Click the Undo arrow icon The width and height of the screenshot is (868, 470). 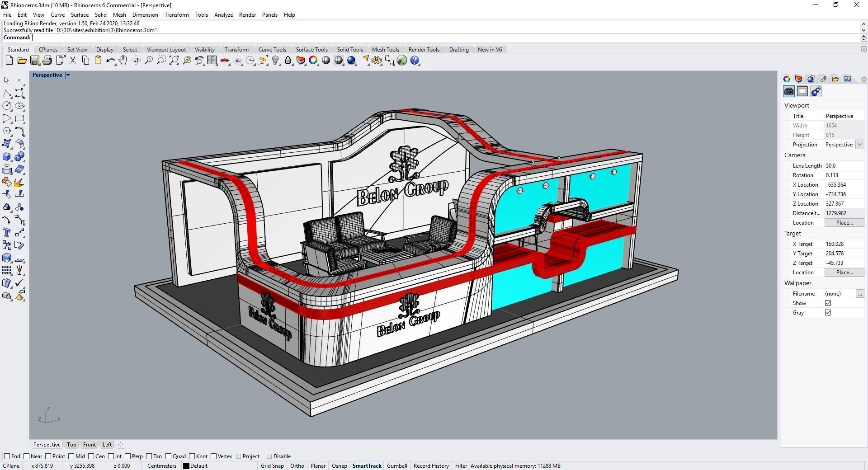pos(110,61)
